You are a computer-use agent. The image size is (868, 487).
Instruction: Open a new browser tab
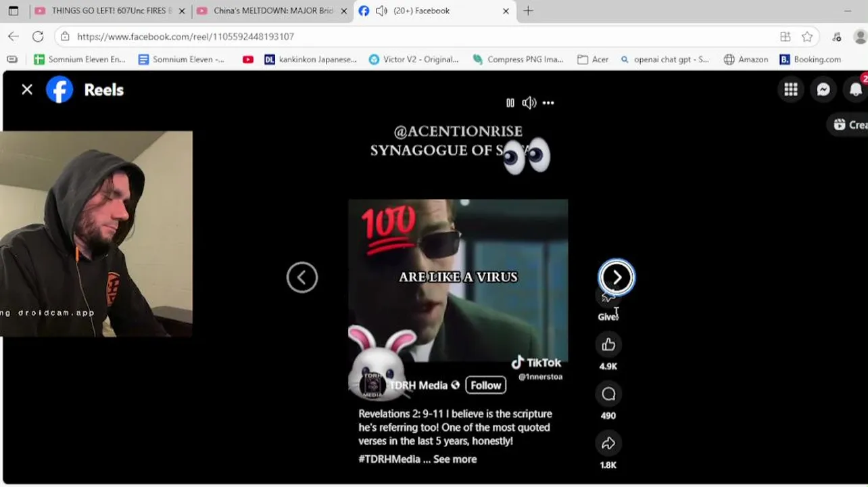pyautogui.click(x=529, y=11)
